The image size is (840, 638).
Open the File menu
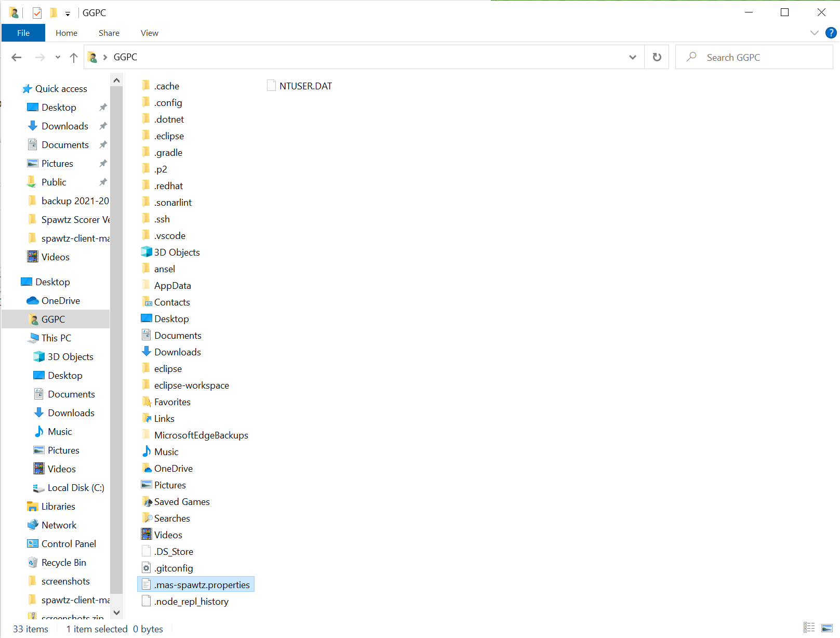coord(23,33)
